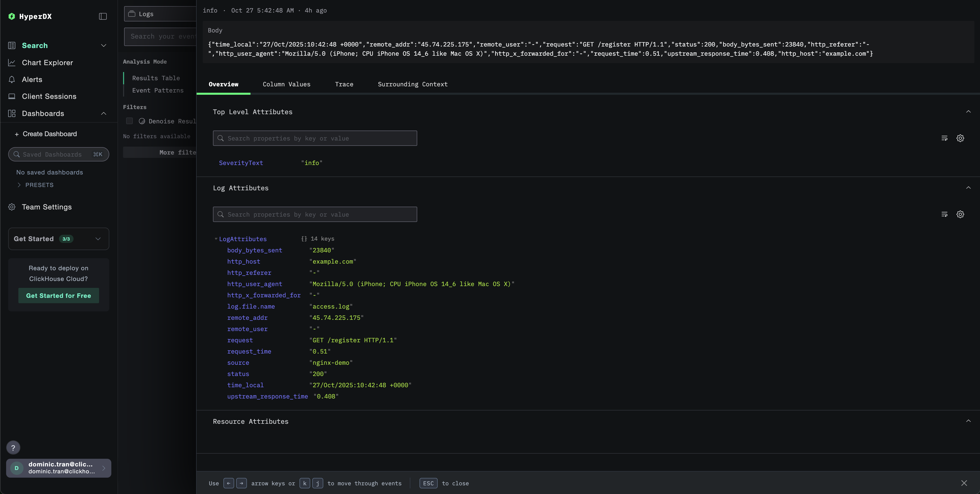Open Client Sessions page
This screenshot has width=980, height=494.
[49, 96]
